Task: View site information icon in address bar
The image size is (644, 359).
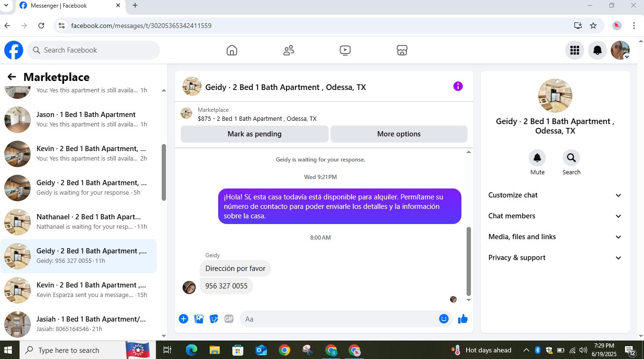Action: point(61,26)
